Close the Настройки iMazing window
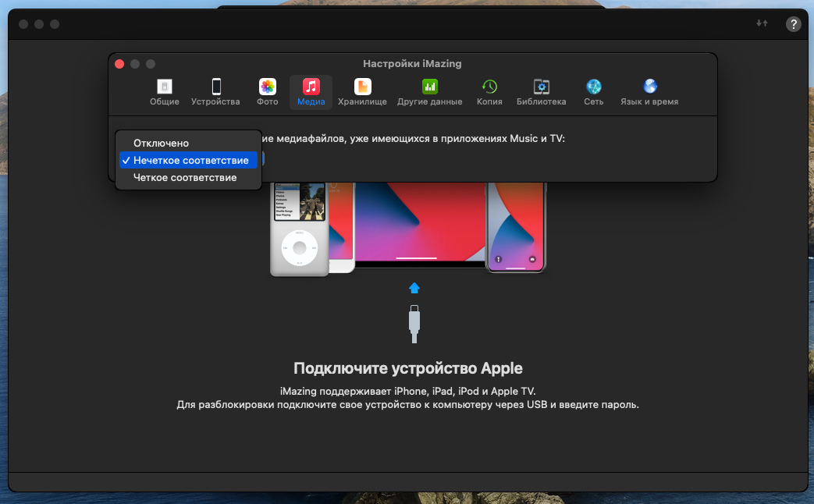Viewport: 814px width, 504px height. pos(119,64)
